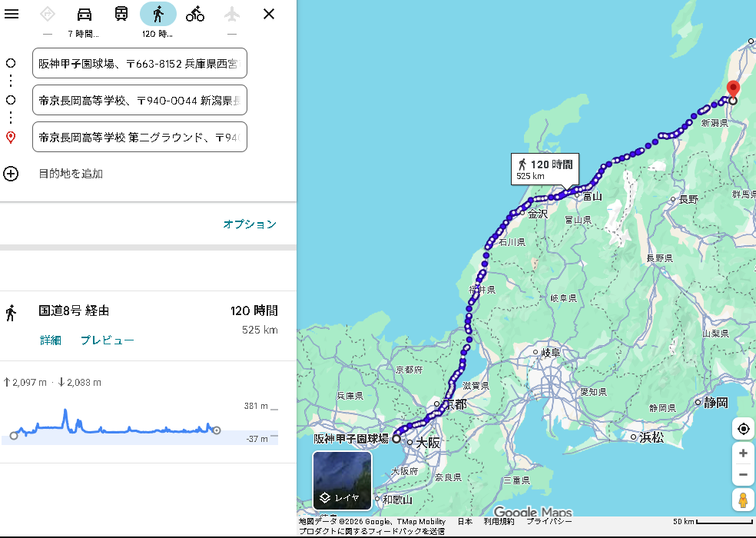Add a destination with plus icon
Image resolution: width=756 pixels, height=538 pixels.
coord(11,174)
